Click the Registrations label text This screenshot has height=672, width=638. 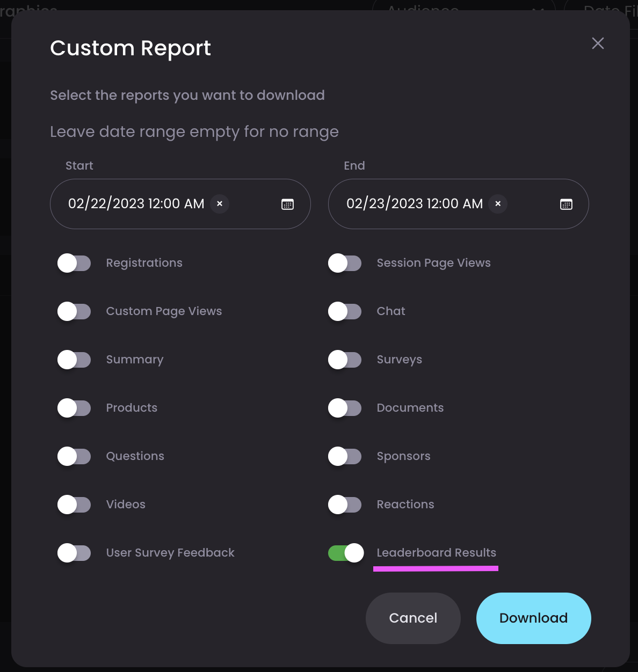click(x=144, y=263)
